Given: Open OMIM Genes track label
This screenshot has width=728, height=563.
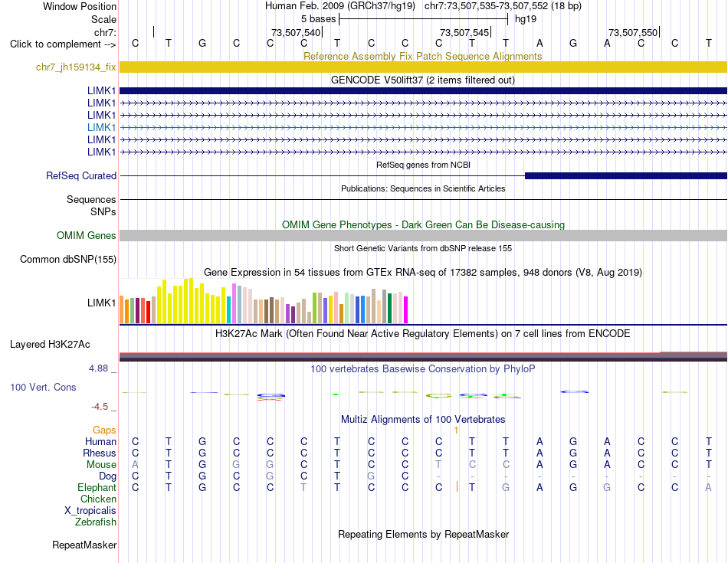Looking at the screenshot, I should tap(86, 235).
